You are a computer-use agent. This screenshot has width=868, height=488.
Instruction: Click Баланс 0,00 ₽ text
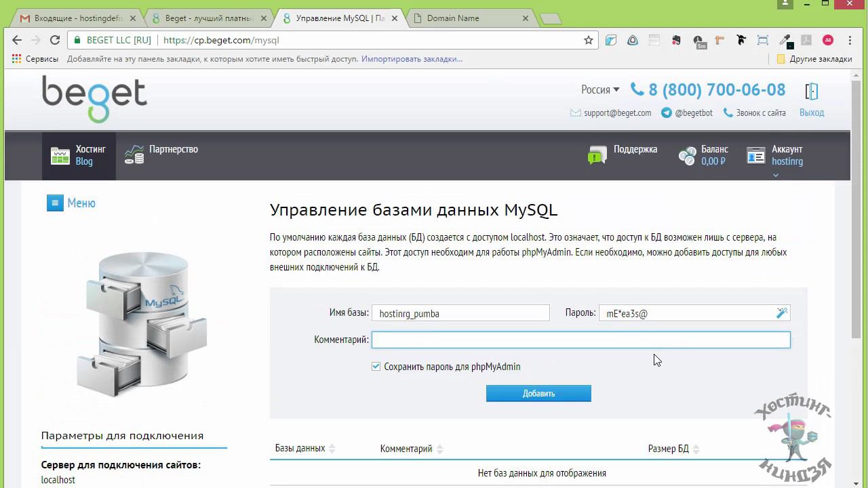(714, 155)
